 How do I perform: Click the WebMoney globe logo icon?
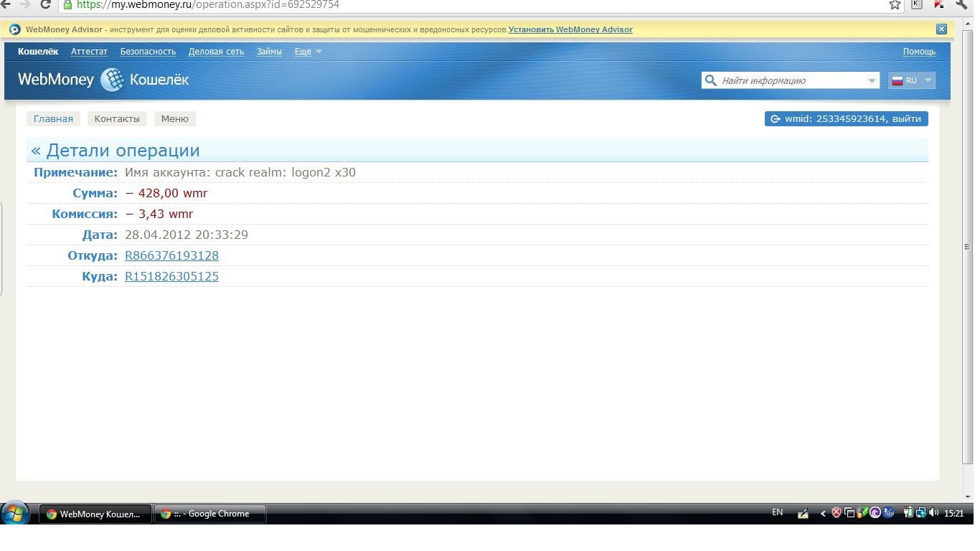112,80
